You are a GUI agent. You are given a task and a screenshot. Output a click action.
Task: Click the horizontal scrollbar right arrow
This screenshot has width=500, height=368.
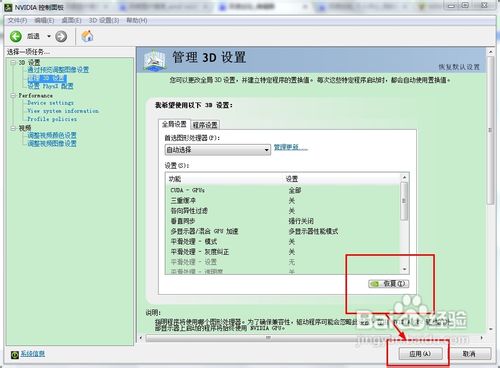(481, 338)
